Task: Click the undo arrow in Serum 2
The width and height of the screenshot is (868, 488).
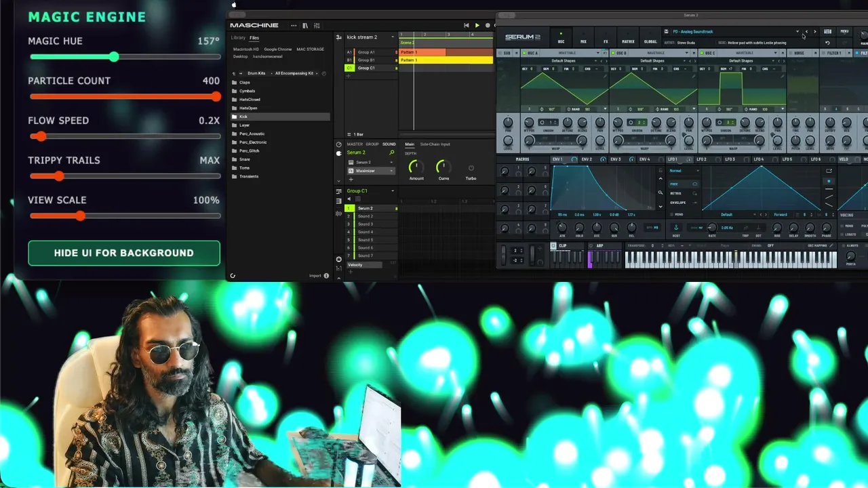Action: 827,43
